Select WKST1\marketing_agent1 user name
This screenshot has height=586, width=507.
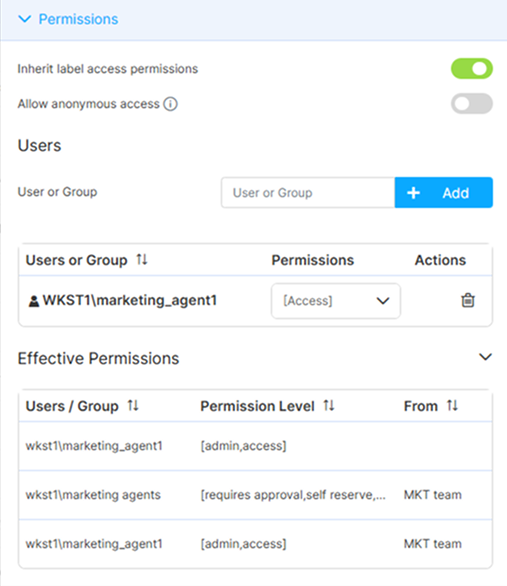click(130, 300)
